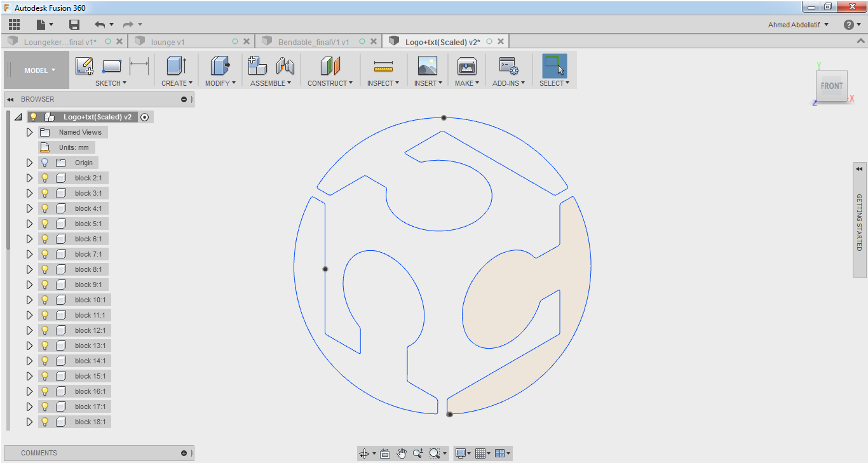The width and height of the screenshot is (868, 463).
Task: Open the INSPECT menu
Action: pyautogui.click(x=383, y=83)
